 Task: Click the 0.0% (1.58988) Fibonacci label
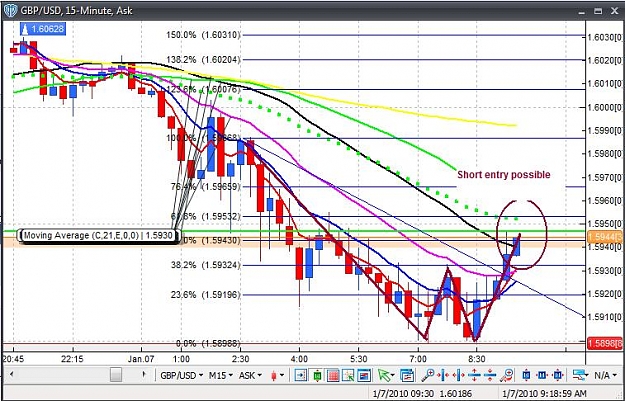point(208,343)
